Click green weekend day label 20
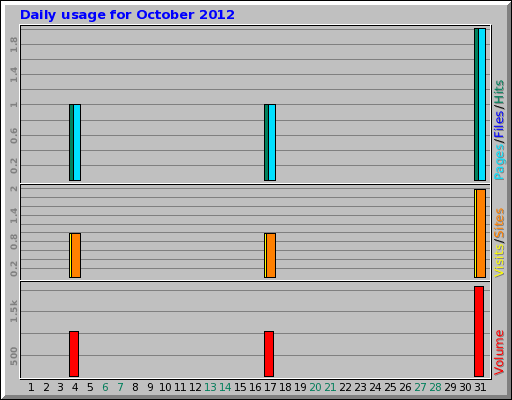 (315, 387)
